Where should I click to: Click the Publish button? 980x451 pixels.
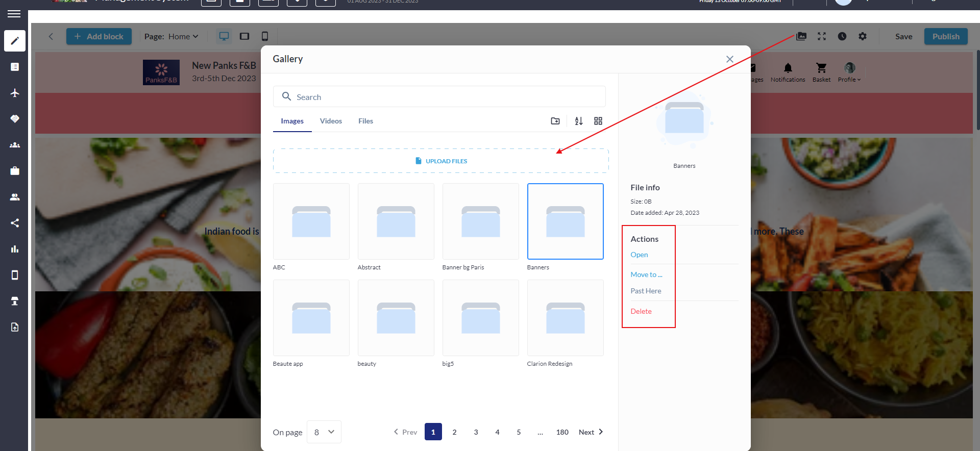[946, 36]
